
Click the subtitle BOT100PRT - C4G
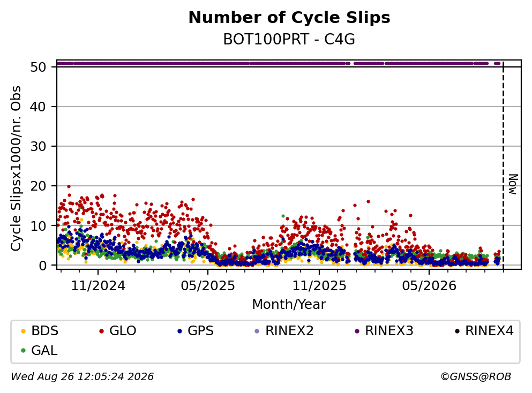coord(289,40)
